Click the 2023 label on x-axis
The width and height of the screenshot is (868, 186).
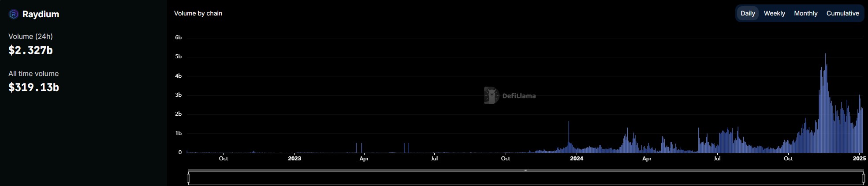(x=294, y=158)
